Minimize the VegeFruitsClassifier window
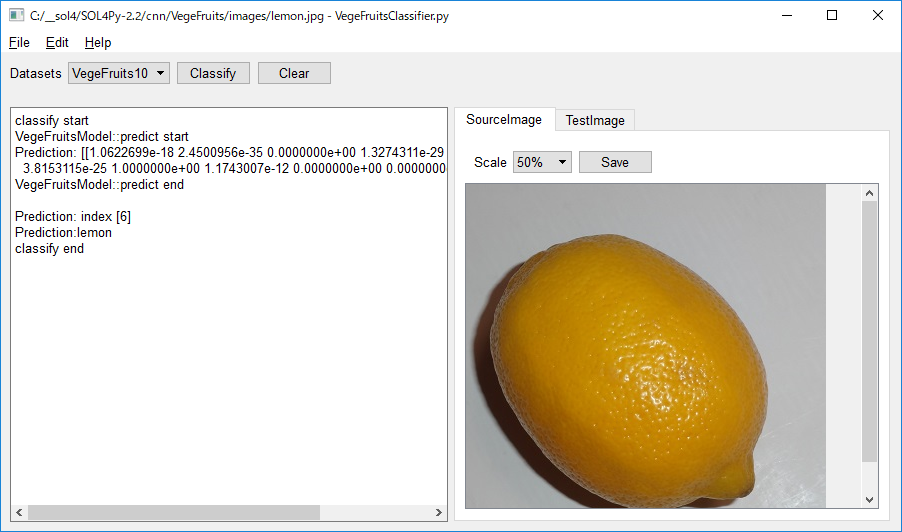This screenshot has height=532, width=902. (x=787, y=16)
